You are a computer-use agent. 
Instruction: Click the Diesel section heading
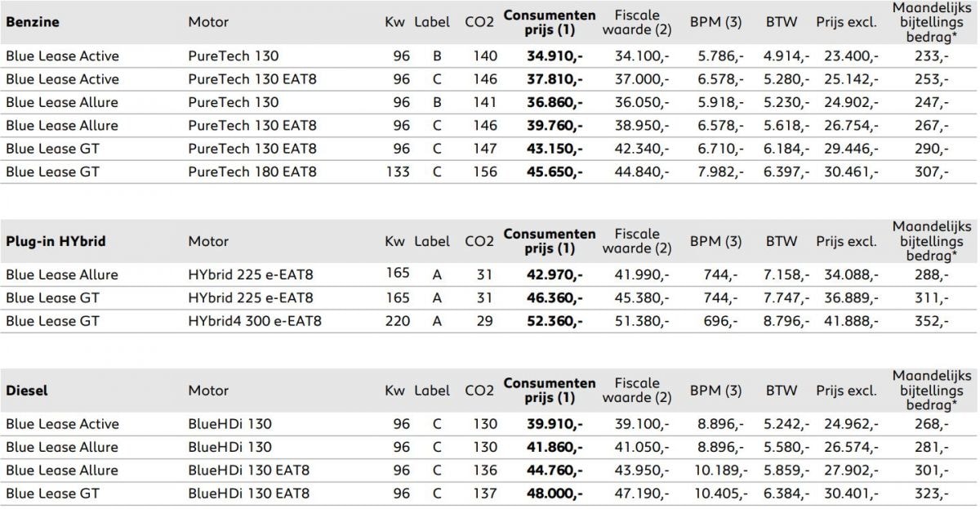(27, 391)
